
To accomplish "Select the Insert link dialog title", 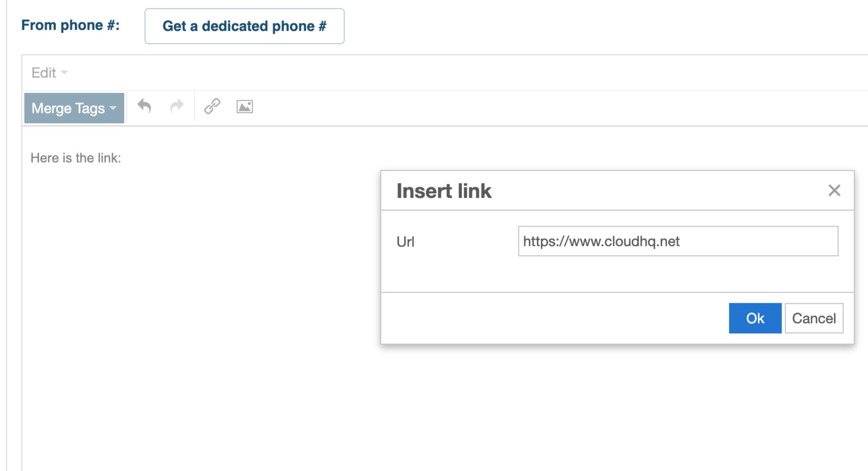I will (444, 191).
